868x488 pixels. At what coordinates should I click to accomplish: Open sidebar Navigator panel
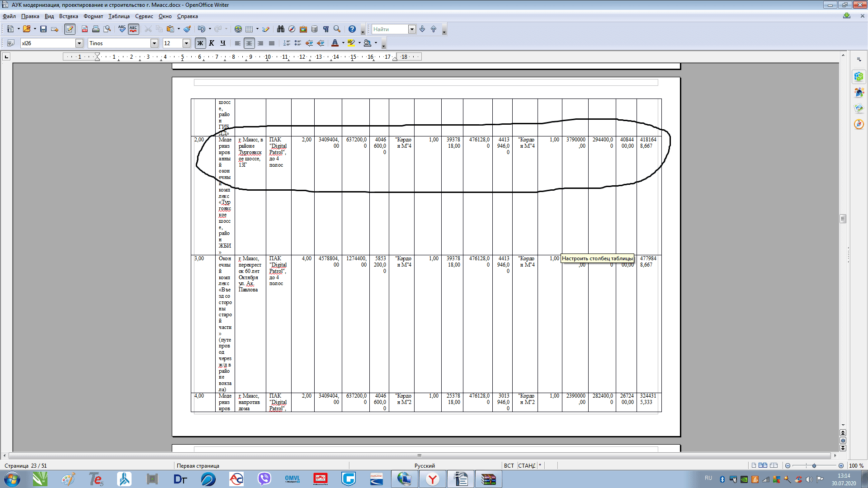coord(859,124)
